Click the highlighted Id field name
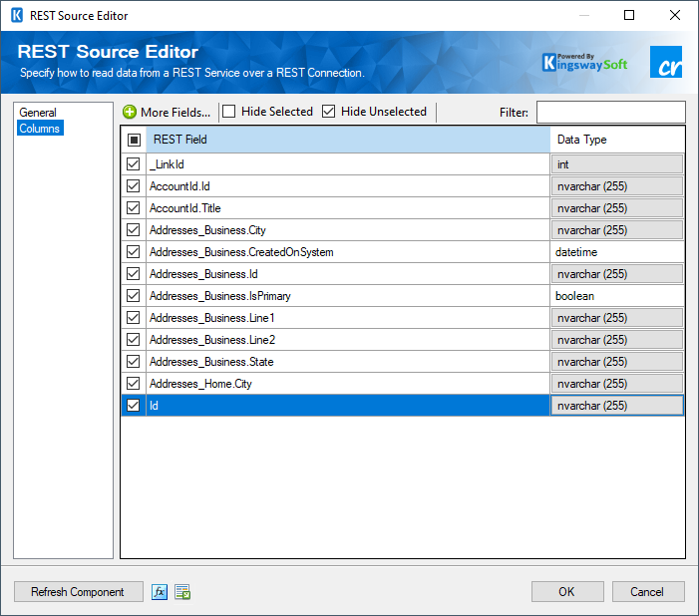699x616 pixels. [x=154, y=405]
